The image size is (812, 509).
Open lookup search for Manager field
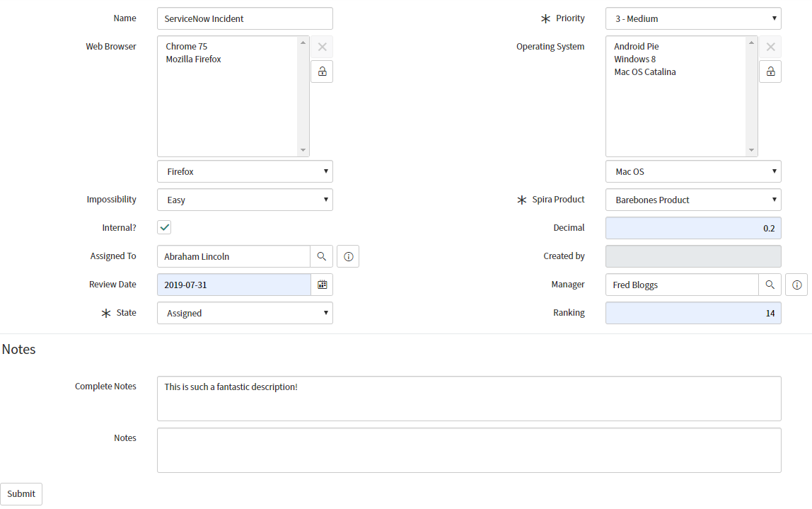click(x=770, y=285)
